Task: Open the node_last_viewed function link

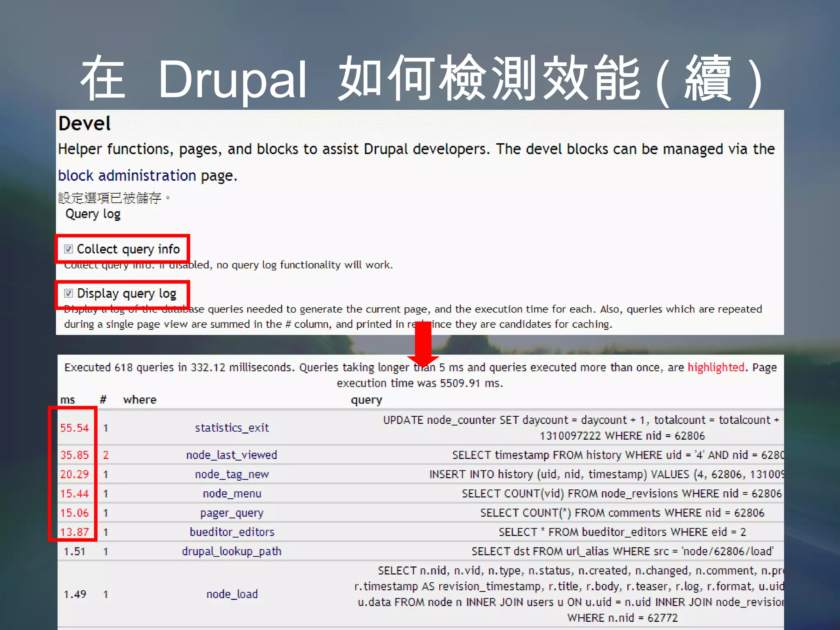Action: tap(232, 455)
